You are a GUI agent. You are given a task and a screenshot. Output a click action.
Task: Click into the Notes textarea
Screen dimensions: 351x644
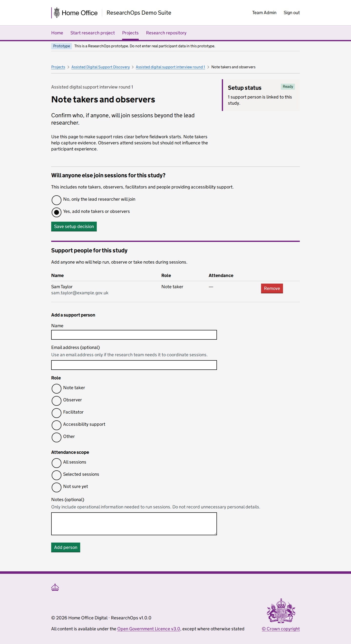pos(134,524)
